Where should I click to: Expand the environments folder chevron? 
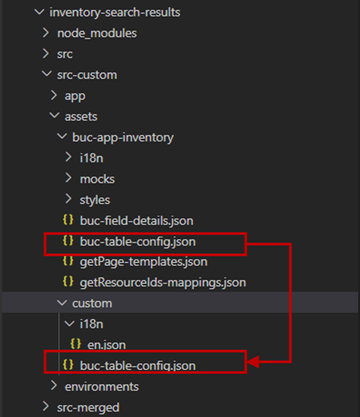54,386
